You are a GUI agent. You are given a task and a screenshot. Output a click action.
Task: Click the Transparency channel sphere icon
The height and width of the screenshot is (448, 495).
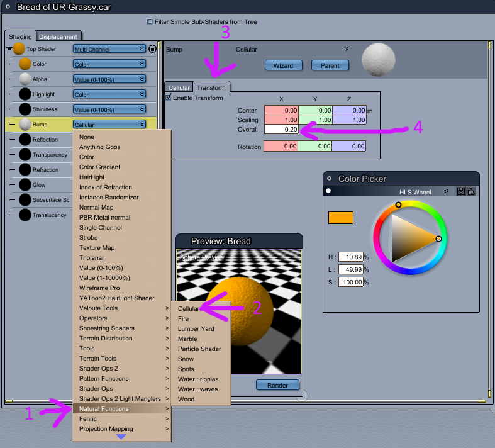25,155
